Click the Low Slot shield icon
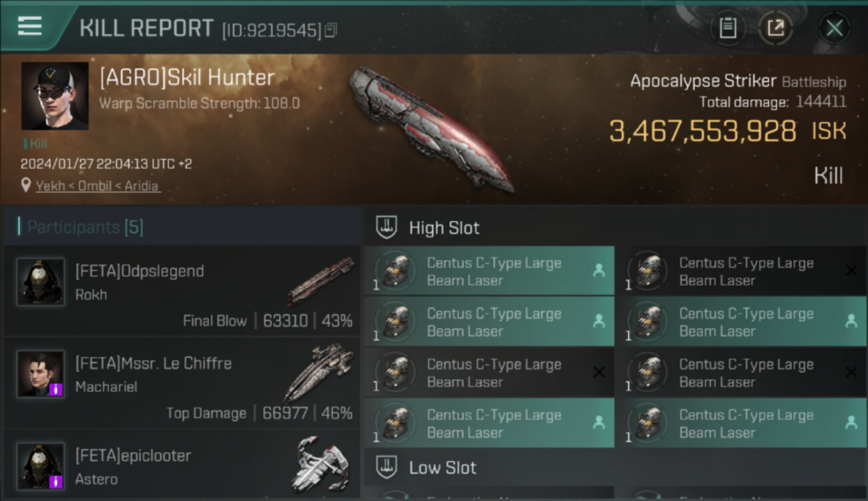 point(387,467)
